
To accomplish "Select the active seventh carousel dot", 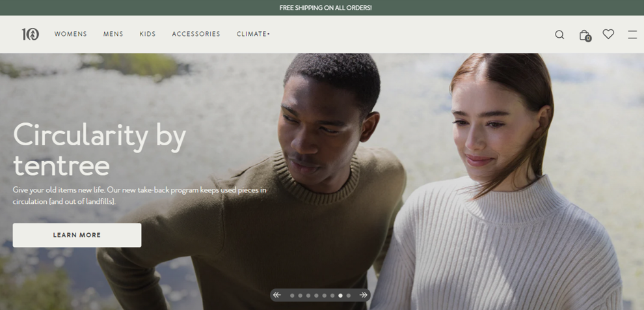I will point(340,296).
